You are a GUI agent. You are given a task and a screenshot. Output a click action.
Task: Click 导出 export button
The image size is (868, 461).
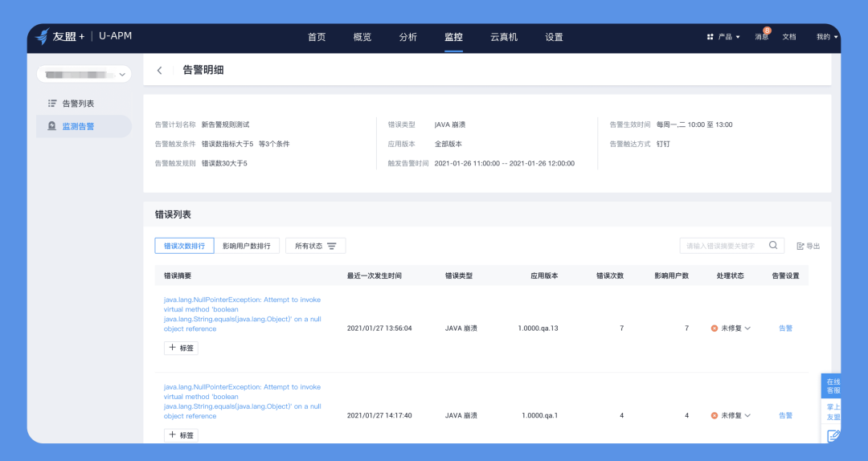click(809, 247)
